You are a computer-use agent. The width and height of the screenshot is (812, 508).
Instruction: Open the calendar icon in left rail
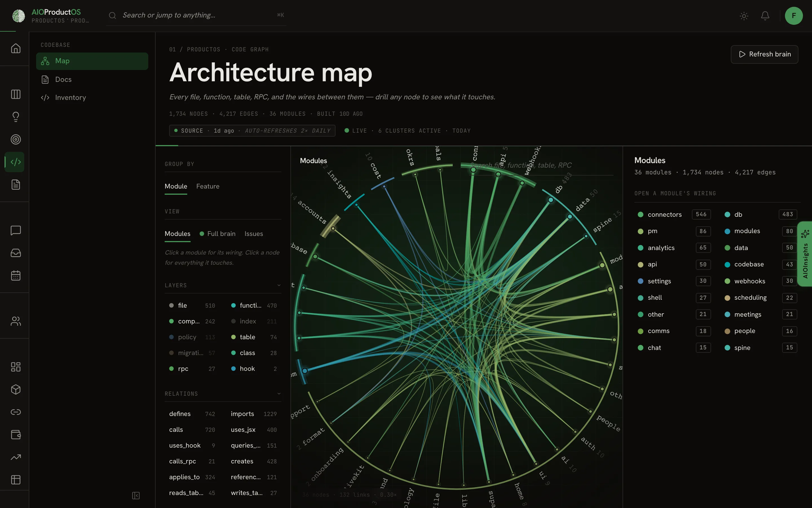coord(16,275)
